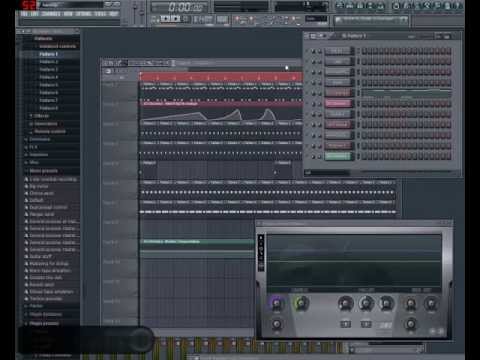Click the first step of the green channel
The image size is (480, 360).
click(364, 156)
